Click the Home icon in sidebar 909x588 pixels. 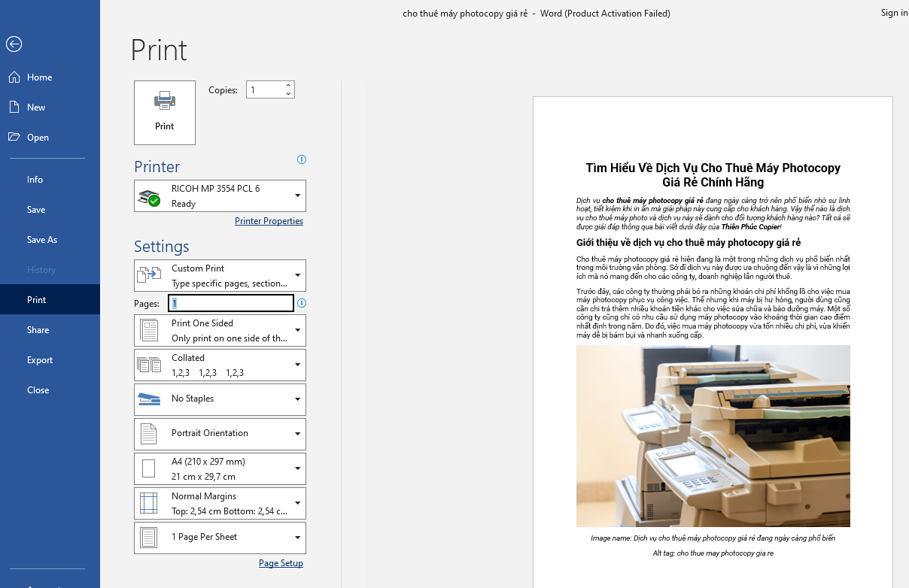pyautogui.click(x=14, y=77)
